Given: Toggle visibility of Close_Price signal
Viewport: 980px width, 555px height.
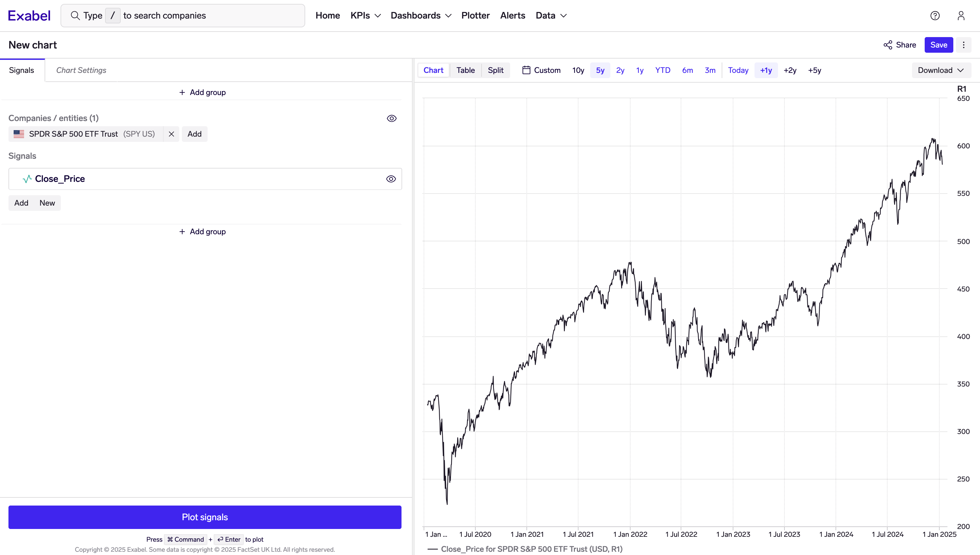Looking at the screenshot, I should pos(391,178).
